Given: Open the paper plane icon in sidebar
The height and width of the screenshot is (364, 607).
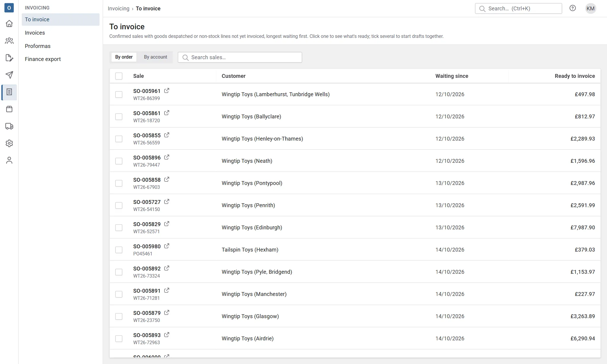Looking at the screenshot, I should (9, 75).
